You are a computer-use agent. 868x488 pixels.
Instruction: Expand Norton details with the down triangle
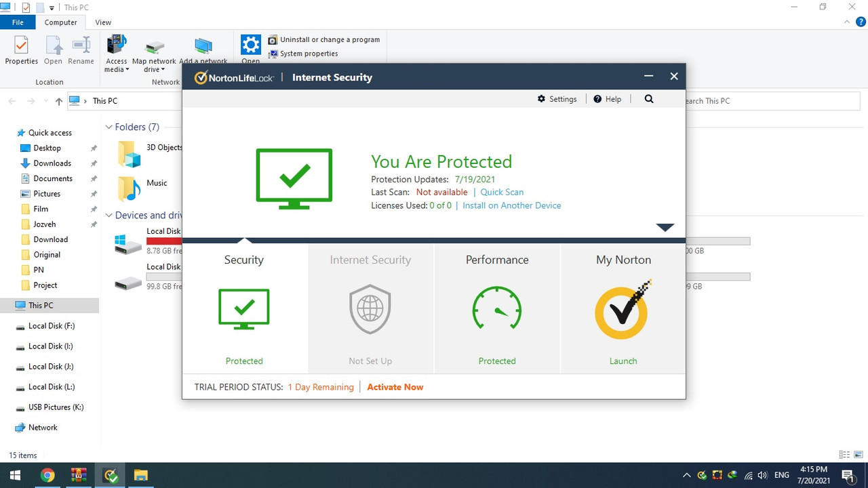tap(665, 227)
